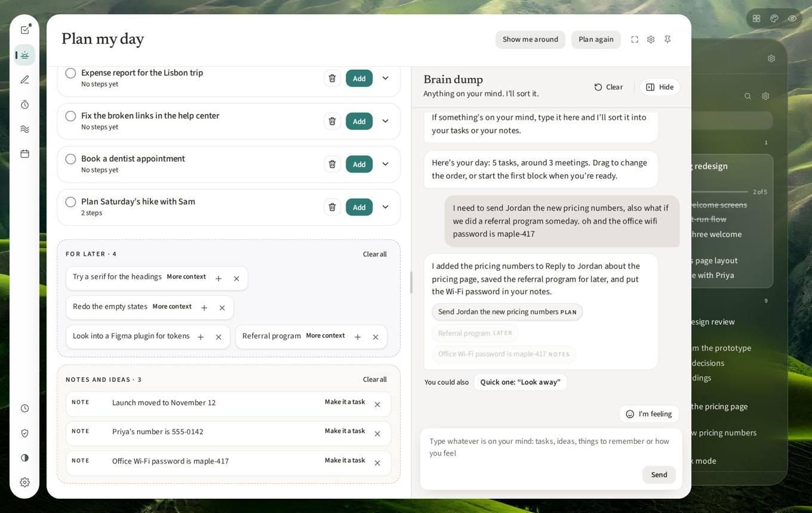812x513 pixels.
Task: Open the stopwatch timer icon in the sidebar
Action: 24,104
